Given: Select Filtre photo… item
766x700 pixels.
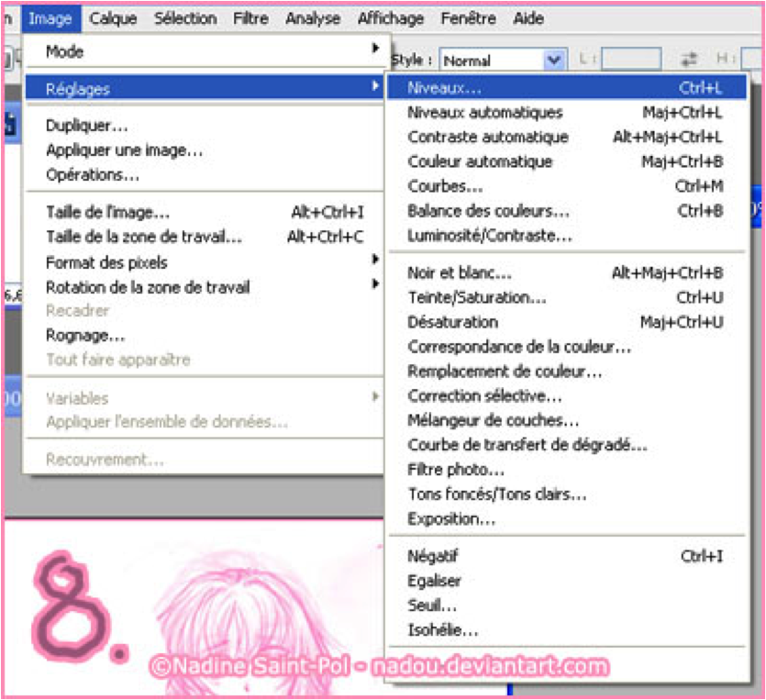Looking at the screenshot, I should click(456, 470).
